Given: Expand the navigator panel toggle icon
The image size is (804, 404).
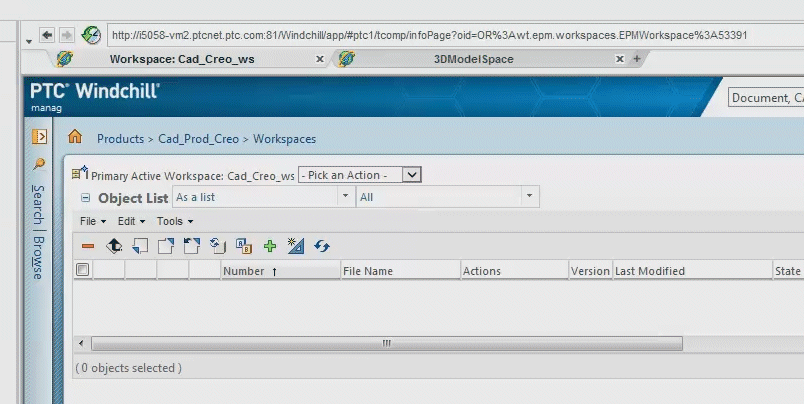Looking at the screenshot, I should click(39, 136).
